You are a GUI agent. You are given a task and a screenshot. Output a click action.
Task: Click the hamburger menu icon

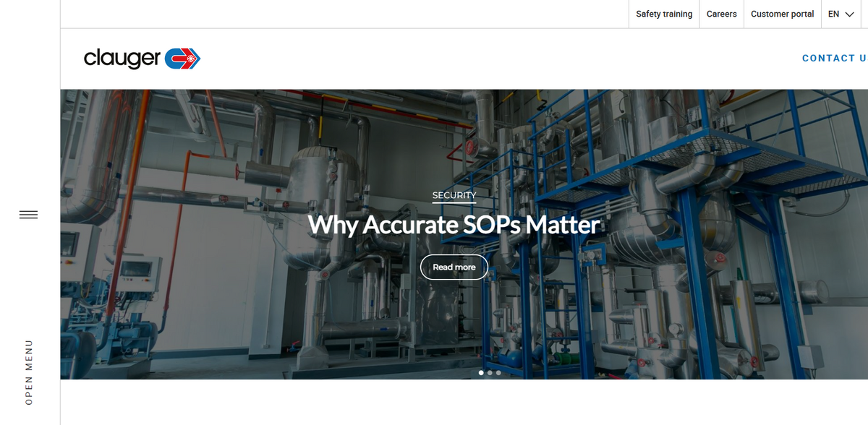[x=28, y=215]
